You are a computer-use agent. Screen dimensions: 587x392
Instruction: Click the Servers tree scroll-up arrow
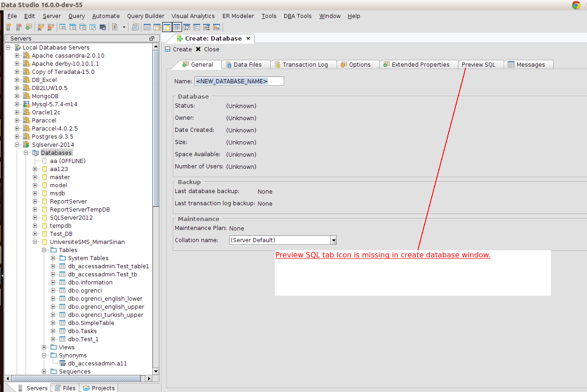tap(156, 47)
